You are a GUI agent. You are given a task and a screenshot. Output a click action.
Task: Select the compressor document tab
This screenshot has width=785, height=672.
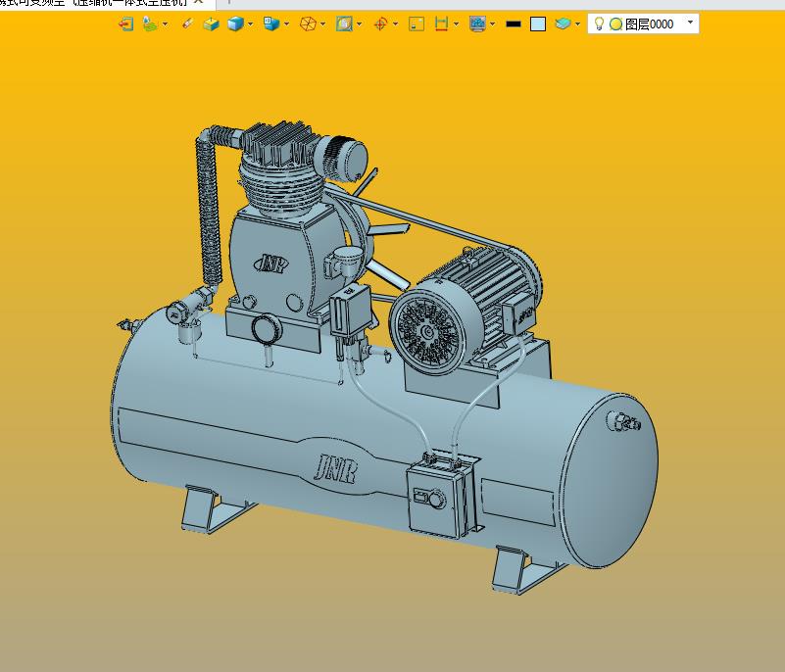pyautogui.click(x=93, y=2)
